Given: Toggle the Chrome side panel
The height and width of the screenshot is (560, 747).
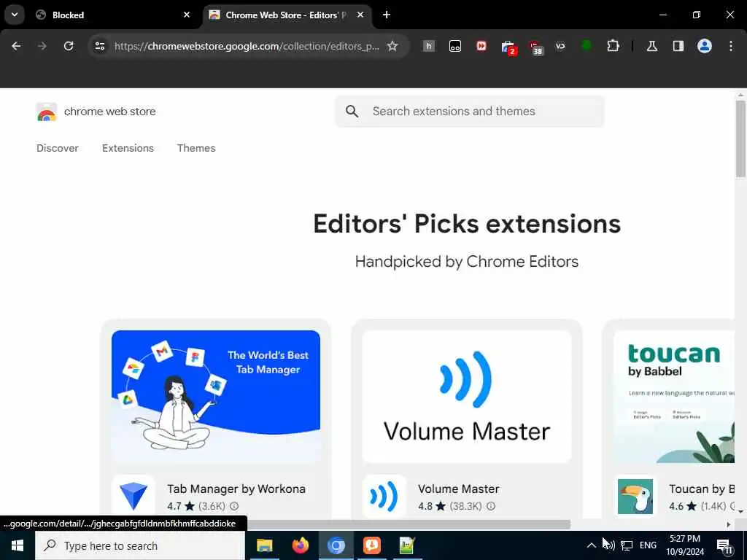Looking at the screenshot, I should point(678,46).
